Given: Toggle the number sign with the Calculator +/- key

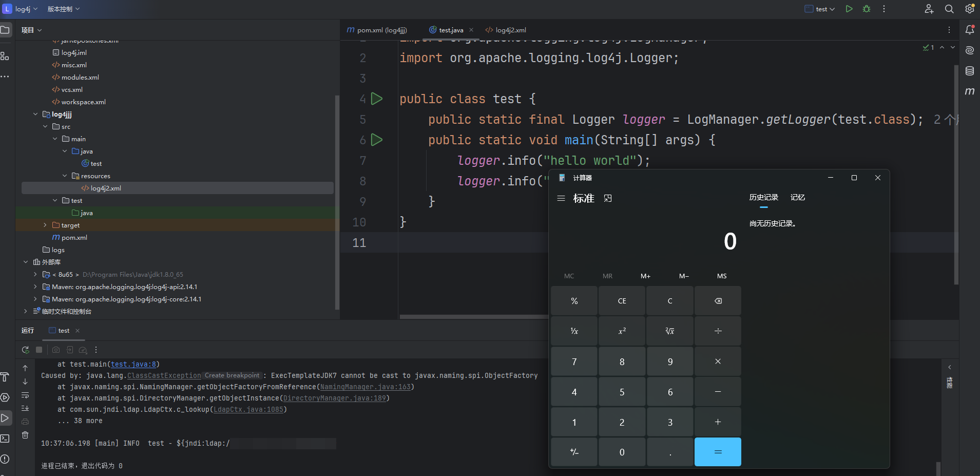Looking at the screenshot, I should (x=574, y=452).
